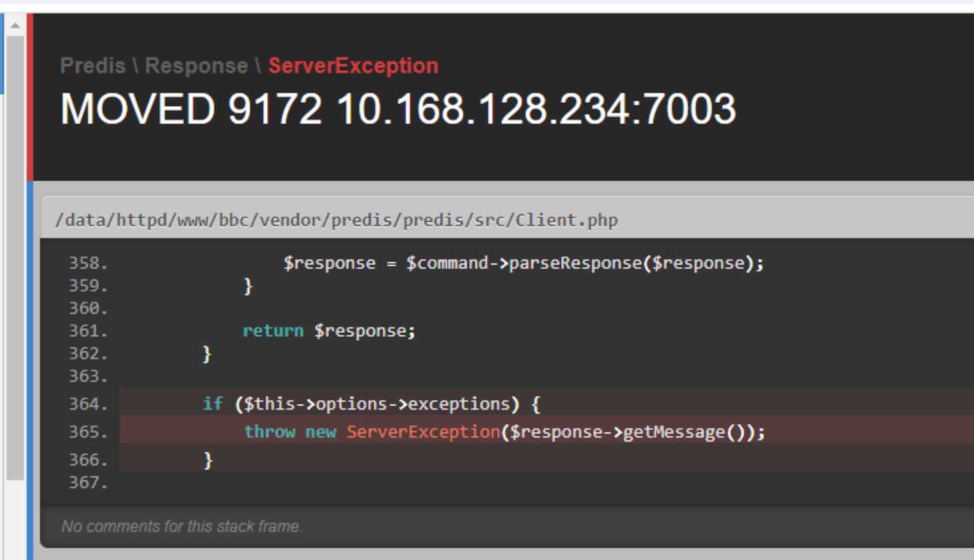Viewport: 974px width, 560px height.
Task: Click the Client.php file path
Action: coord(336,220)
